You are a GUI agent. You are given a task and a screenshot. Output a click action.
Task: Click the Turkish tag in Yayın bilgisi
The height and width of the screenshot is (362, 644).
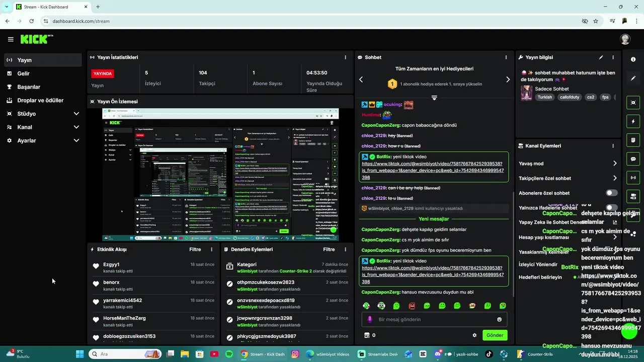(x=544, y=97)
